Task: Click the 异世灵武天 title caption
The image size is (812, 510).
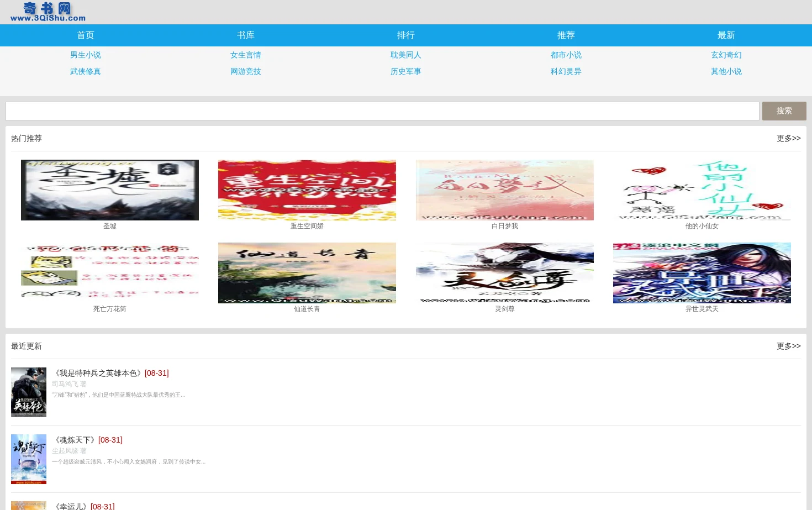Action: [702, 309]
